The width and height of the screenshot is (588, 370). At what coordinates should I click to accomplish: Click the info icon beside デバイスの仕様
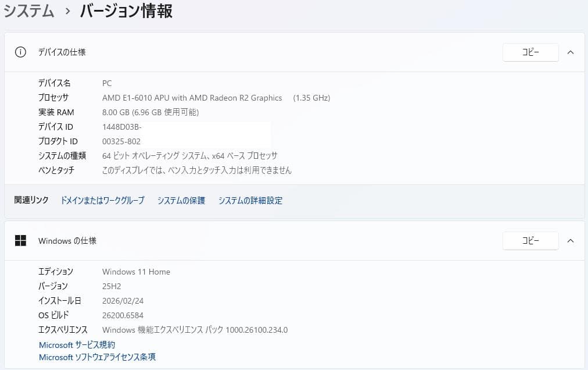(x=20, y=52)
